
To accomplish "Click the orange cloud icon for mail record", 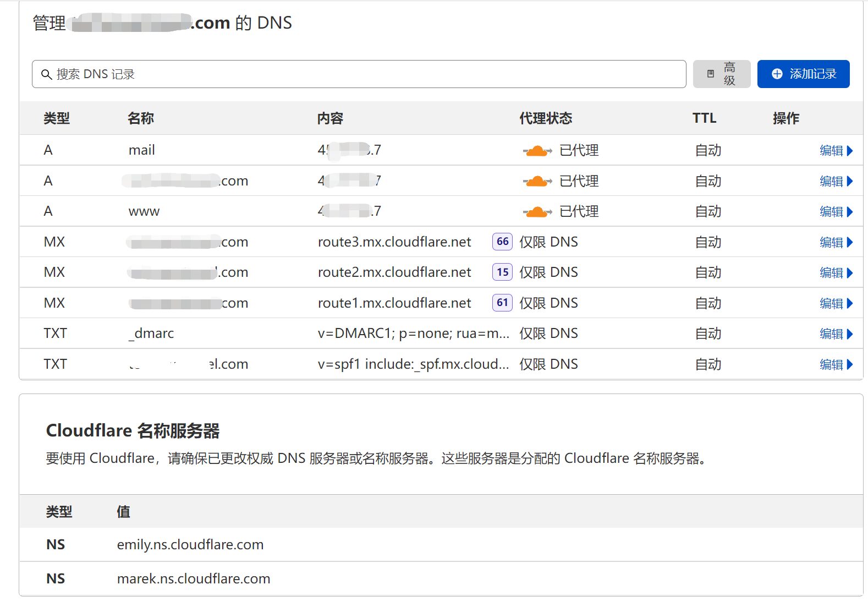I will click(537, 151).
